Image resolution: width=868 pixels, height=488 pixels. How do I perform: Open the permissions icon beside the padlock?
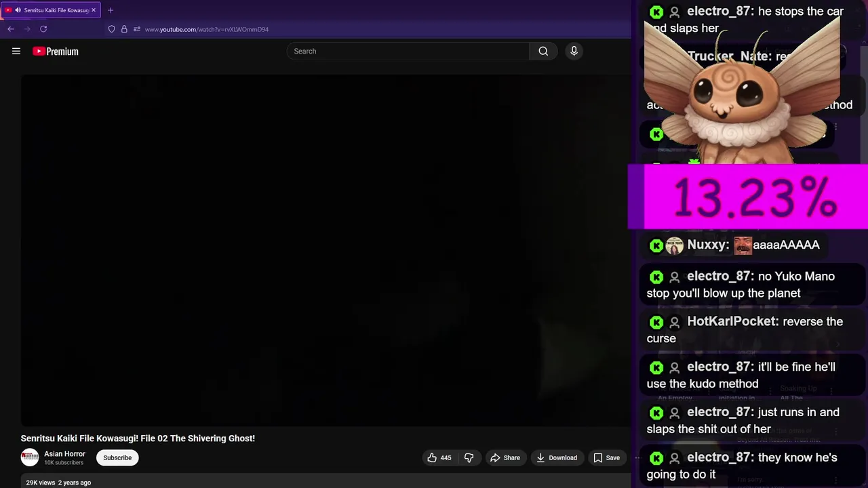click(136, 29)
